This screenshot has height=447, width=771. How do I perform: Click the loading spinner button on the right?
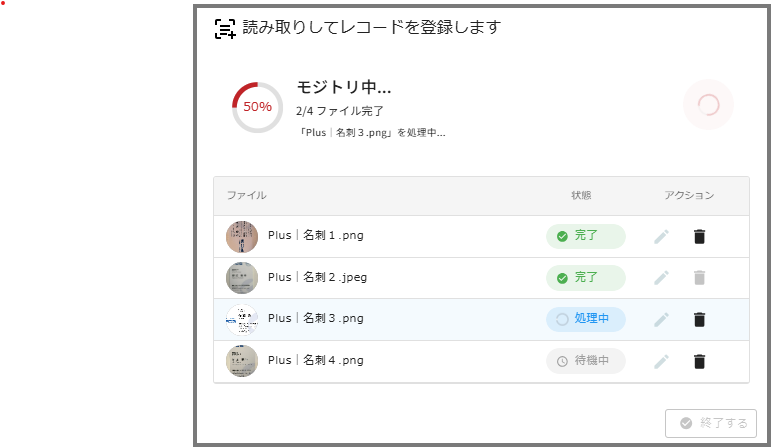click(x=708, y=105)
